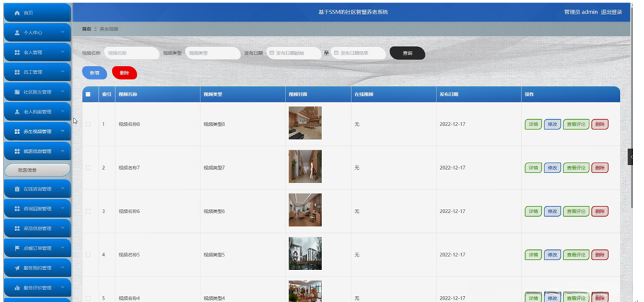Expand the 养生视频管理 menu chevron
Viewport: 644px width, 302px height.
pyautogui.click(x=62, y=131)
